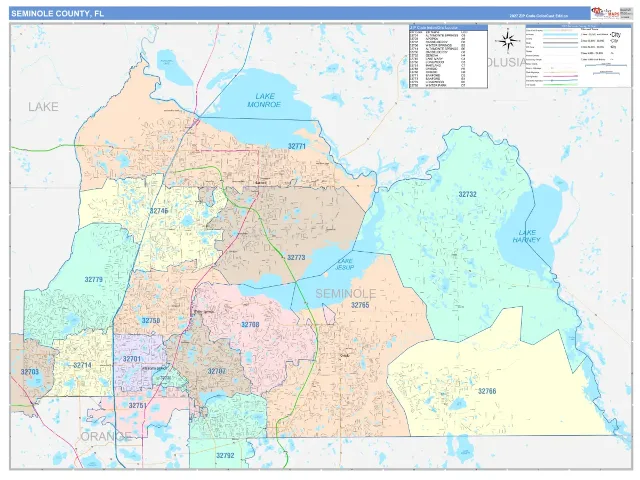Viewport: 640px width, 480px height.
Task: Click the ZIP code 32779 label
Action: click(93, 280)
